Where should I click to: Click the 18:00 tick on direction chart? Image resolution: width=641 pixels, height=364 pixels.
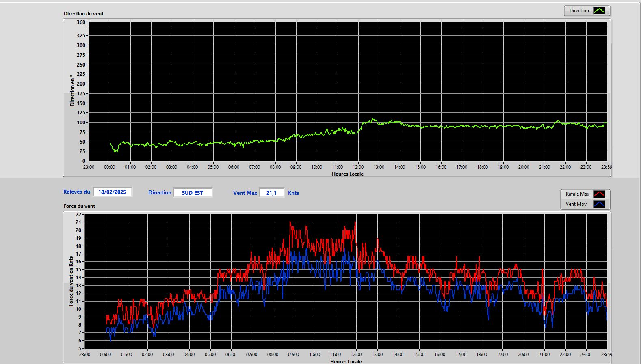coord(482,167)
